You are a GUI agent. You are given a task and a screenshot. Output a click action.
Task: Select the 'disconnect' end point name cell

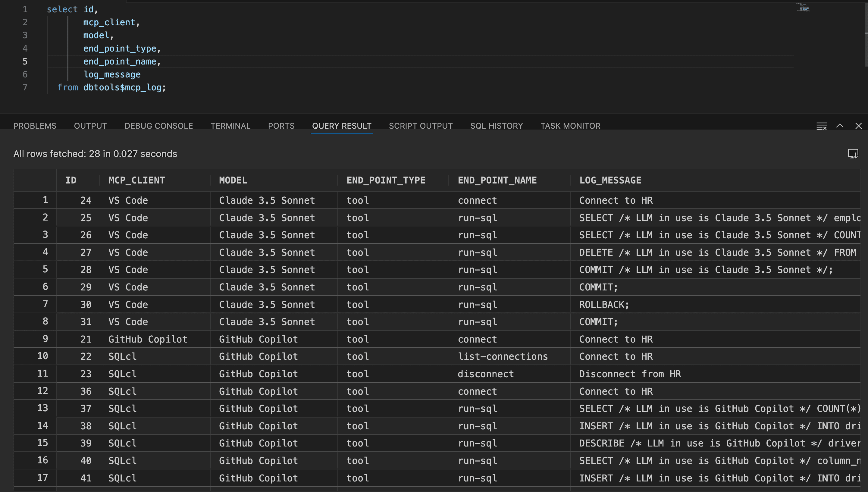click(509, 374)
